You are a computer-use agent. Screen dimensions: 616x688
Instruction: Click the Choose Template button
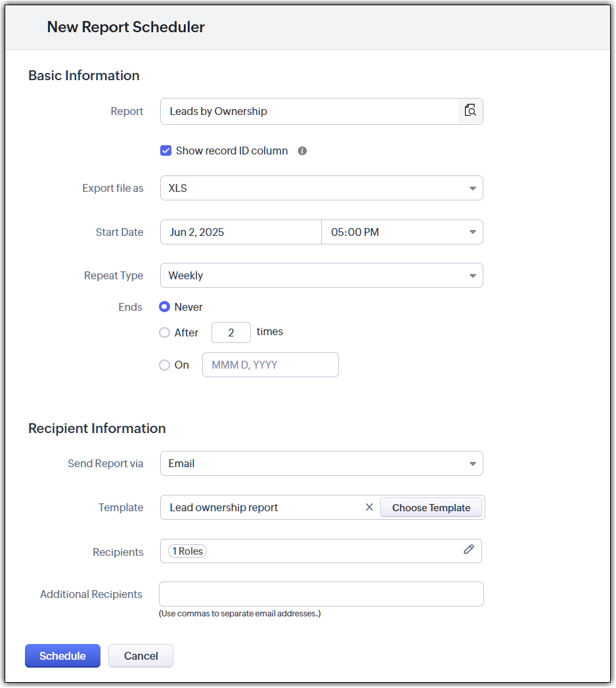click(x=431, y=507)
